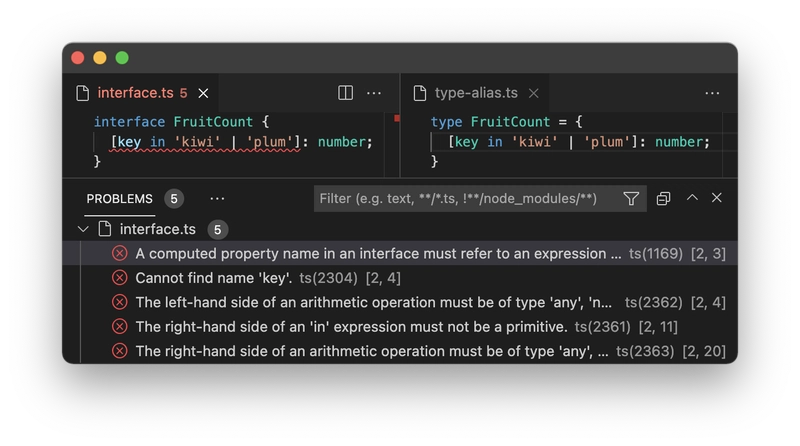The width and height of the screenshot is (800, 446).
Task: Click the error icon of the ts(2361) row
Action: pyautogui.click(x=119, y=327)
